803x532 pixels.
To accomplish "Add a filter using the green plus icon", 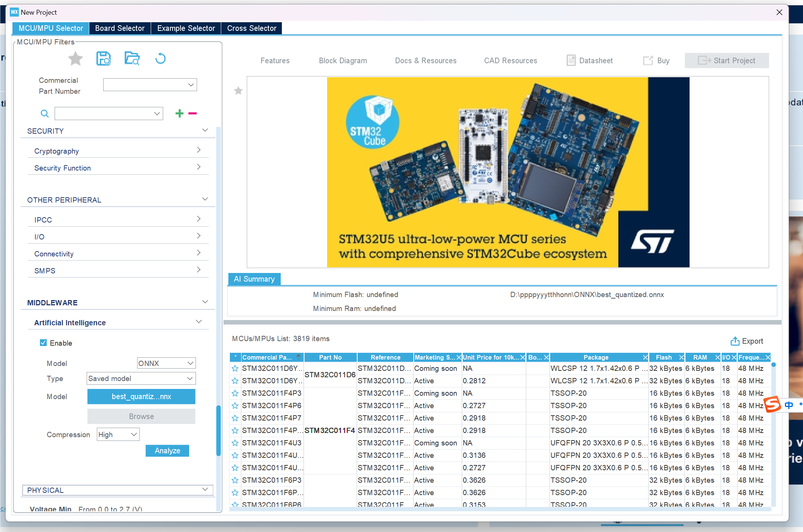I will (179, 113).
